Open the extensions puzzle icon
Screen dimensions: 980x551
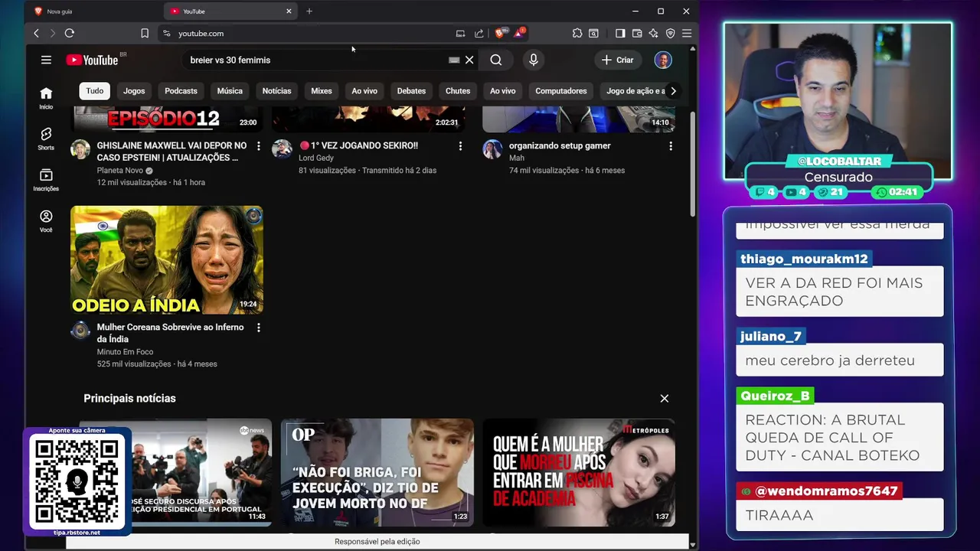click(577, 33)
